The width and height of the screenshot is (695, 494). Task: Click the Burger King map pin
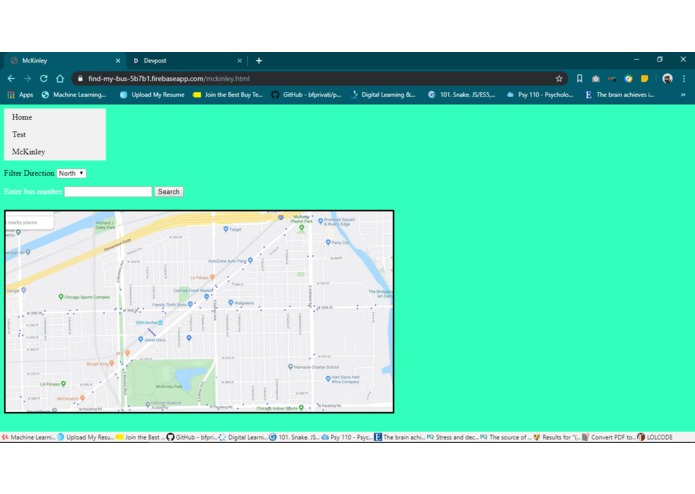tap(112, 363)
